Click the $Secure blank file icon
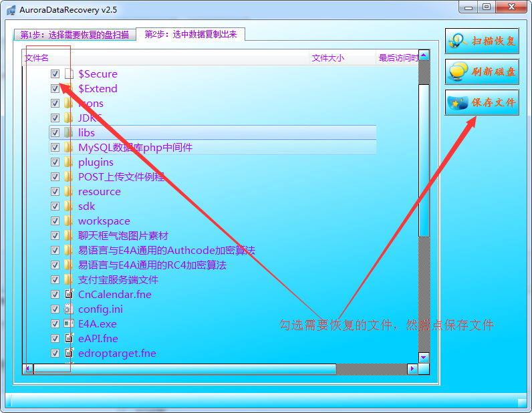532x413 pixels. pos(68,74)
